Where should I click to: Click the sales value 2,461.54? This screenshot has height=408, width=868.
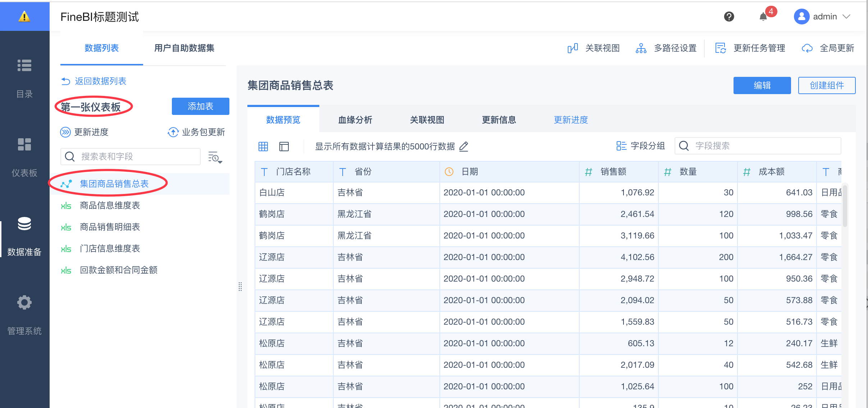point(638,214)
